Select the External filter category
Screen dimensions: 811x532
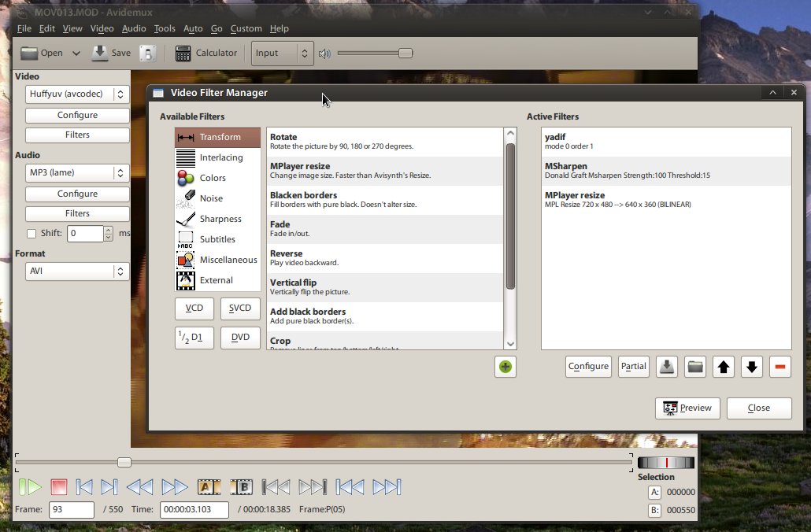click(218, 280)
